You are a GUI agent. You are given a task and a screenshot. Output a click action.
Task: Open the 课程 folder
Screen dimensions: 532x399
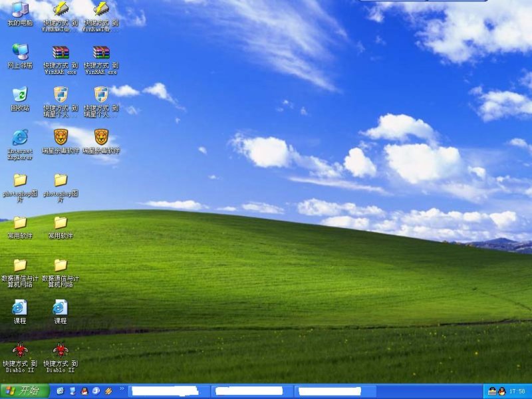[19, 308]
